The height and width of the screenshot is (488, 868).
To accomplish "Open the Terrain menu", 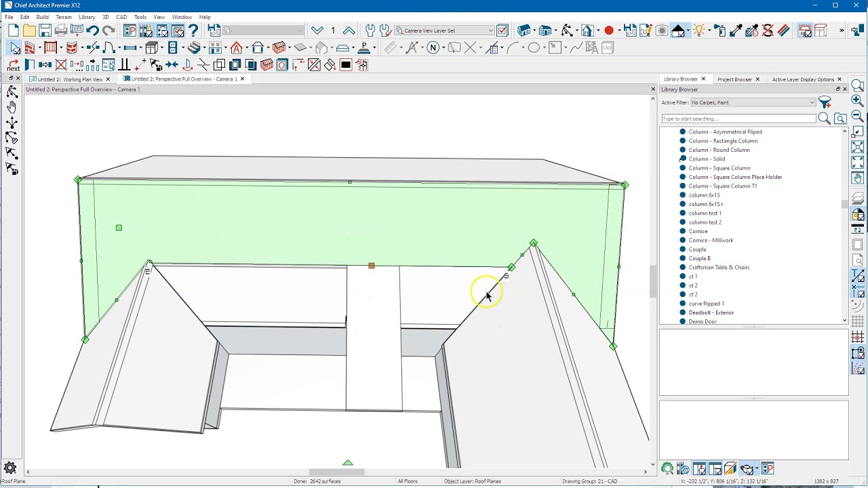I will point(64,17).
